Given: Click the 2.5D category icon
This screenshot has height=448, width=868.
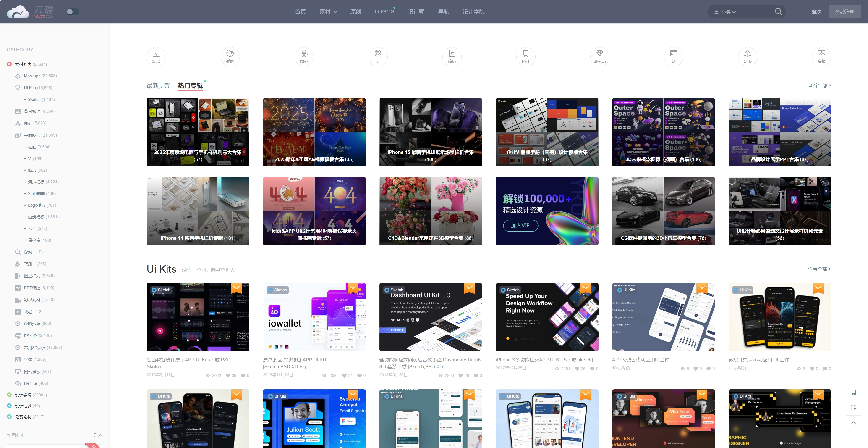Looking at the screenshot, I should point(156,57).
